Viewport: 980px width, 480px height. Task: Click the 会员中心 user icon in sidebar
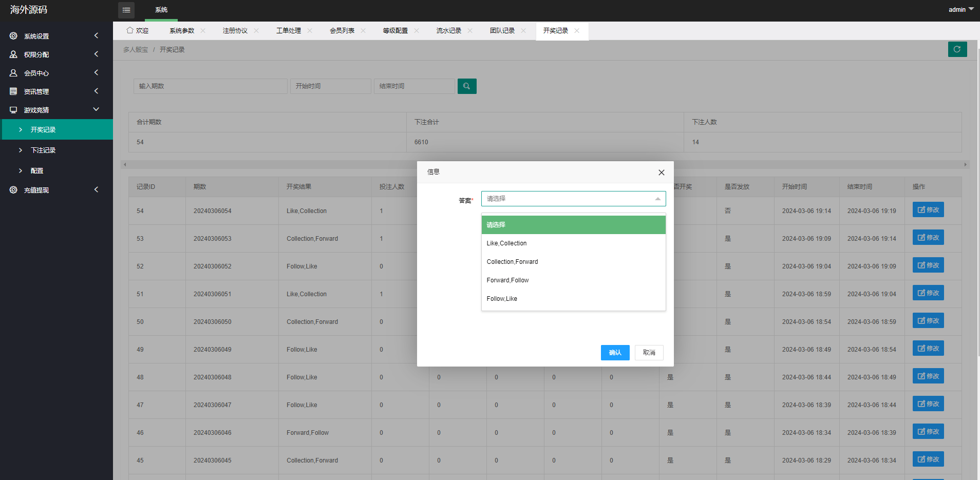coord(13,73)
